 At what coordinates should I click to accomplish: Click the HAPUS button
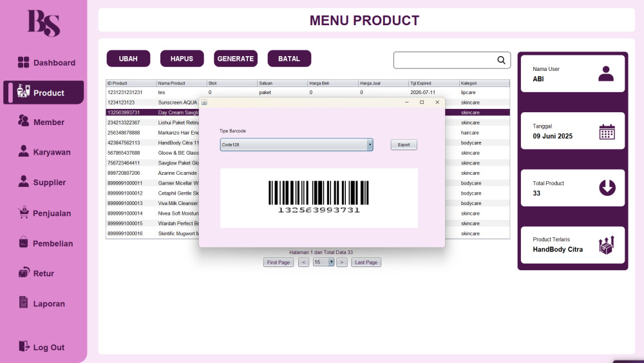tap(182, 59)
